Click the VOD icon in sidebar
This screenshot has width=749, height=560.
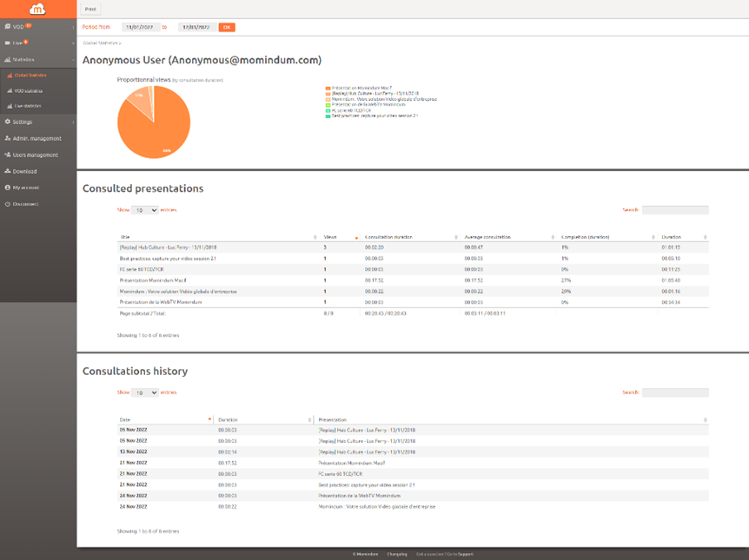pos(8,27)
